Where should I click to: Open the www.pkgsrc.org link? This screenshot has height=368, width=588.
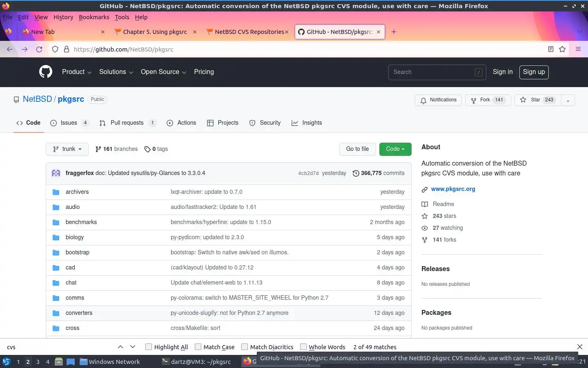click(453, 189)
